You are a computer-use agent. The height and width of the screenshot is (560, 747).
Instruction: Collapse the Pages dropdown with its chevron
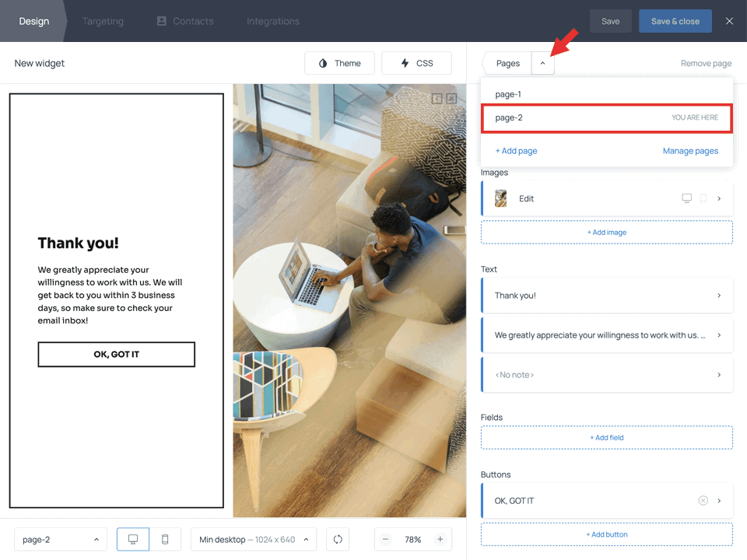click(x=542, y=63)
